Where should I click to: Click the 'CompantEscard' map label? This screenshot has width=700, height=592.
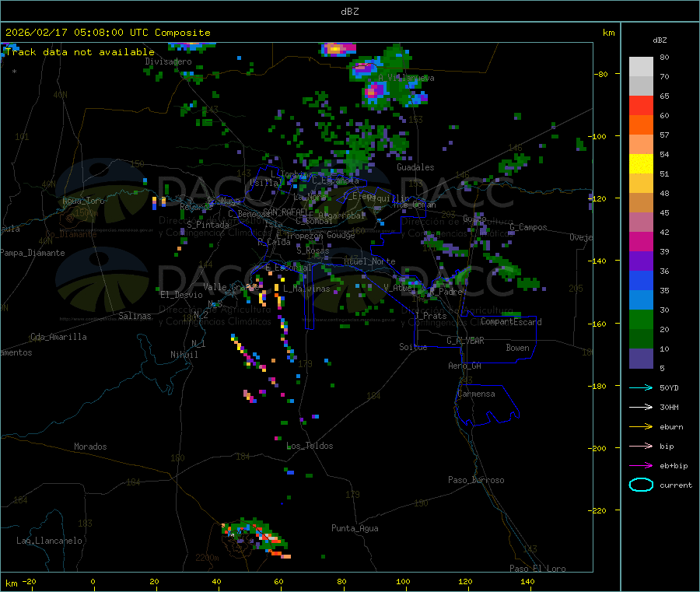(x=512, y=322)
